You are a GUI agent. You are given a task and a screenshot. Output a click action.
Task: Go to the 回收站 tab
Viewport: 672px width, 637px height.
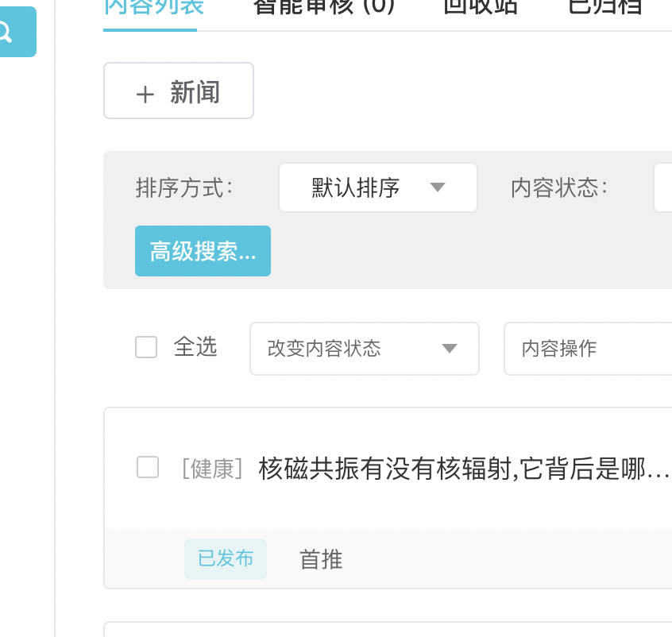(x=481, y=8)
